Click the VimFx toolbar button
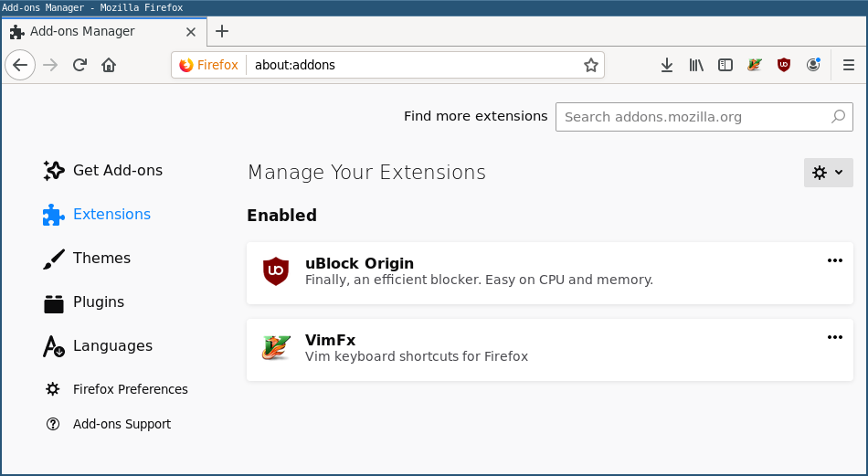This screenshot has width=868, height=476. click(x=755, y=65)
